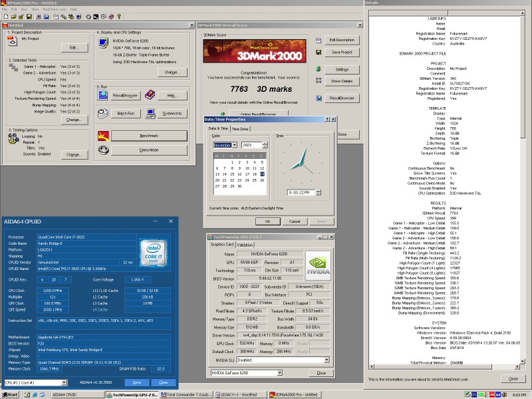Open the MadOnion.com menu
The height and width of the screenshot is (399, 532).
coord(55,9)
